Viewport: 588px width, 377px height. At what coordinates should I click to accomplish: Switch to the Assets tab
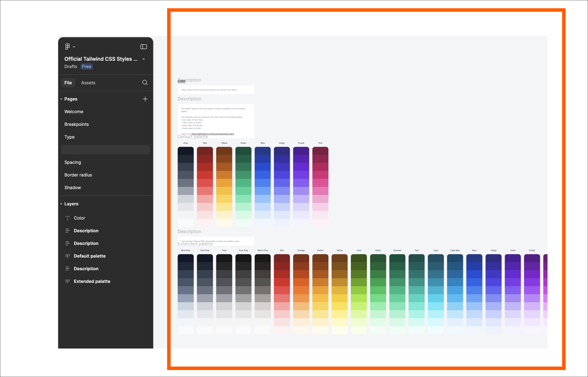(88, 83)
